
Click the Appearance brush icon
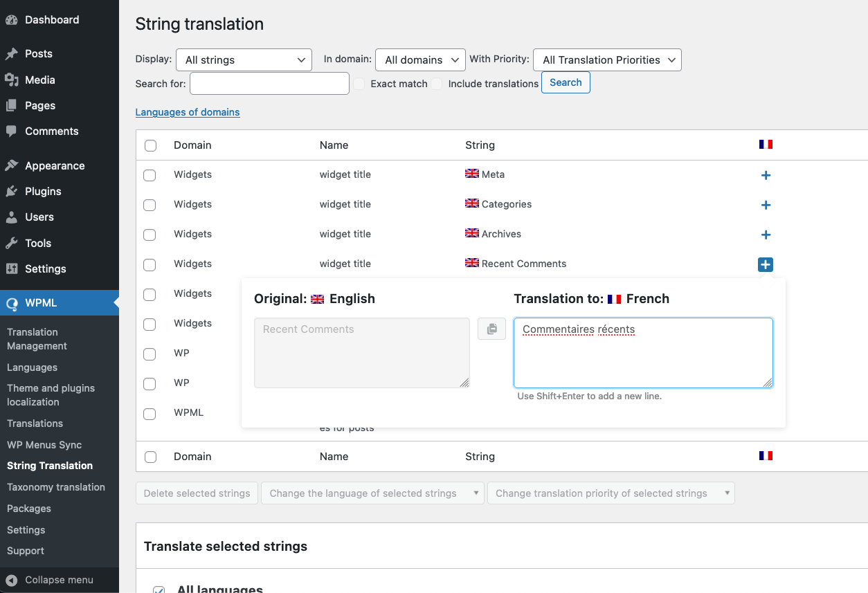coord(12,166)
